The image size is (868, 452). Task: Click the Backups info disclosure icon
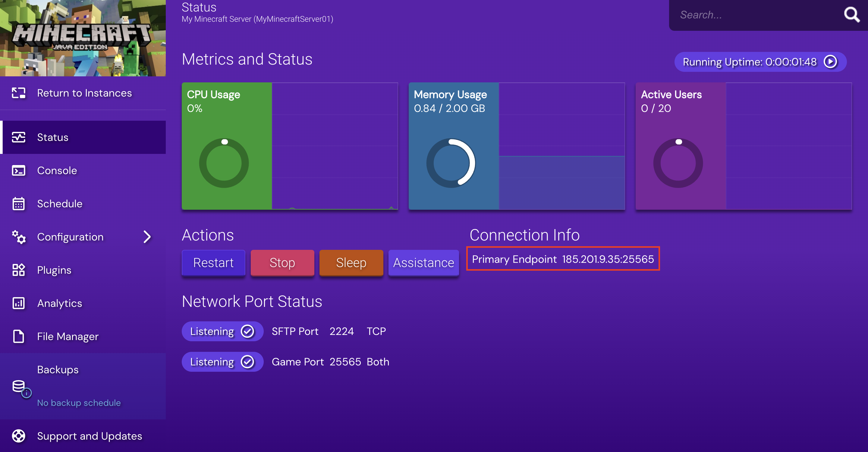tap(26, 393)
